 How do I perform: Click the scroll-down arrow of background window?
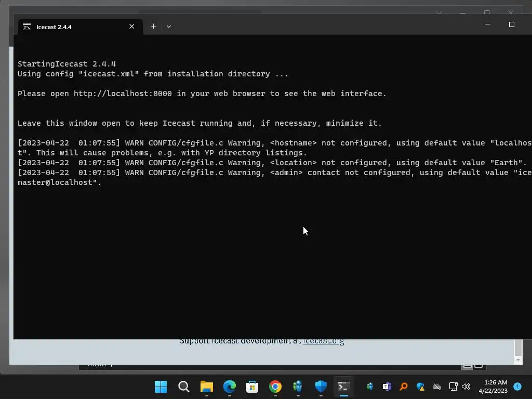(x=518, y=360)
